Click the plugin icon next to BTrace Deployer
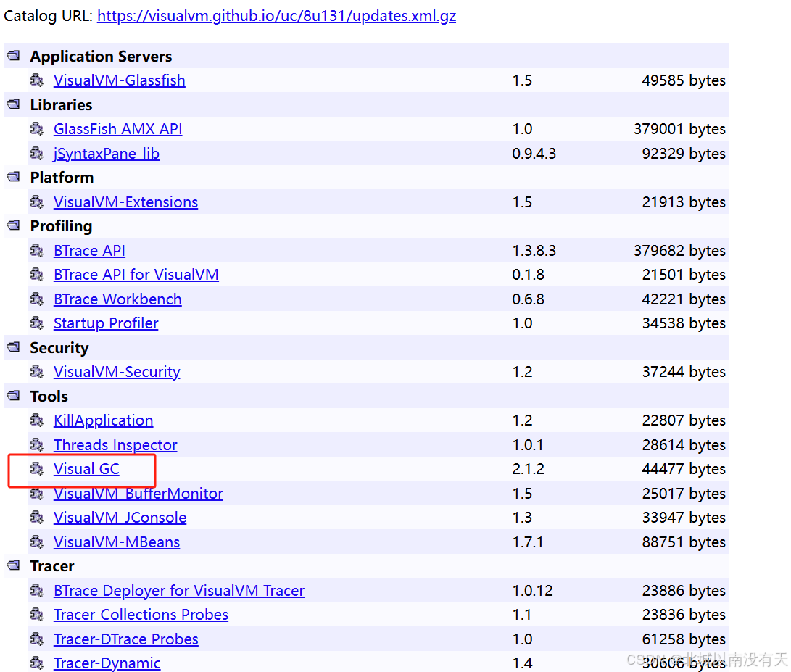 tap(37, 590)
